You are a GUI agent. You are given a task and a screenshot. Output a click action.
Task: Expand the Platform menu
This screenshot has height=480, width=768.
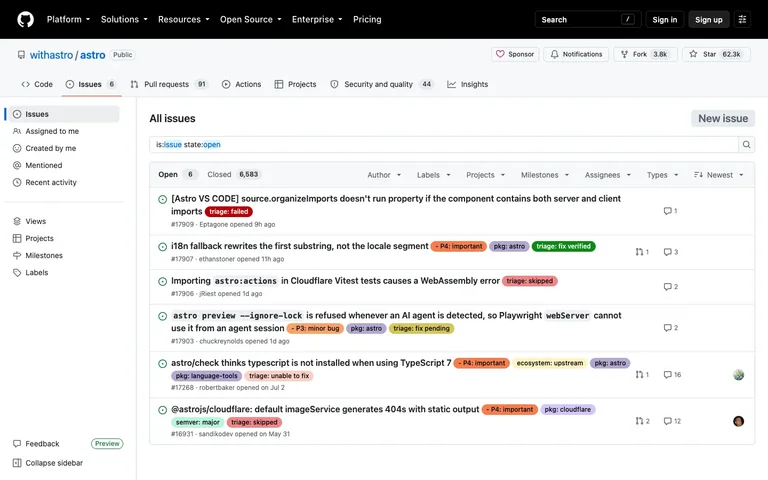coord(68,20)
